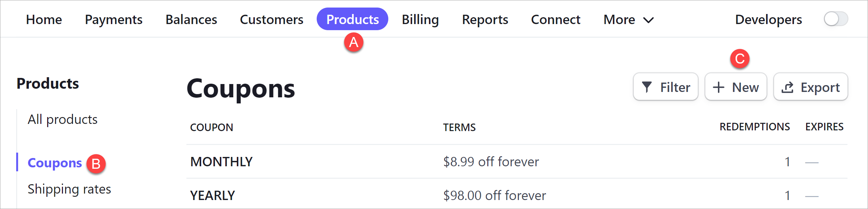Screen dimensions: 868x209
Task: Click the plus icon inside the New button
Action: click(719, 87)
